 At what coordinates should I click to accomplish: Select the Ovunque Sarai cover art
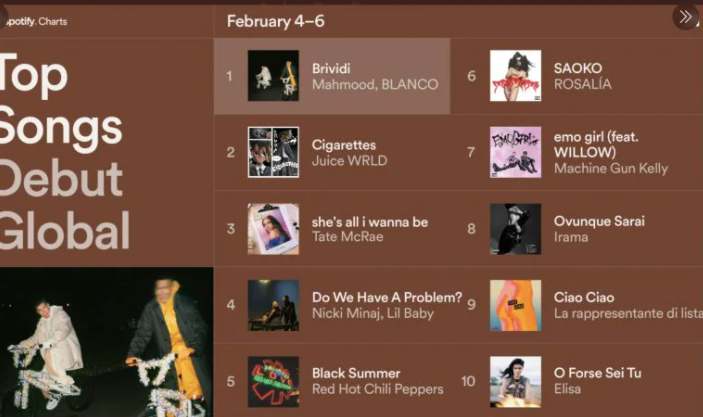tap(515, 229)
